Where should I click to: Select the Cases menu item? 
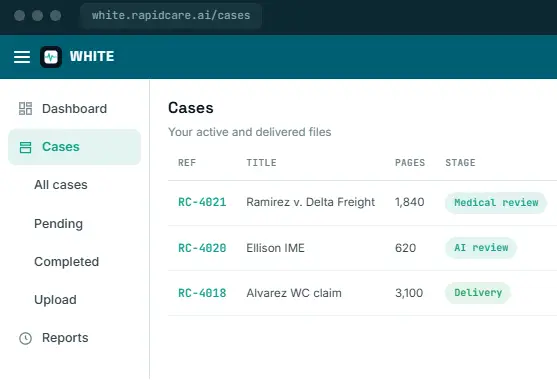[x=75, y=147]
